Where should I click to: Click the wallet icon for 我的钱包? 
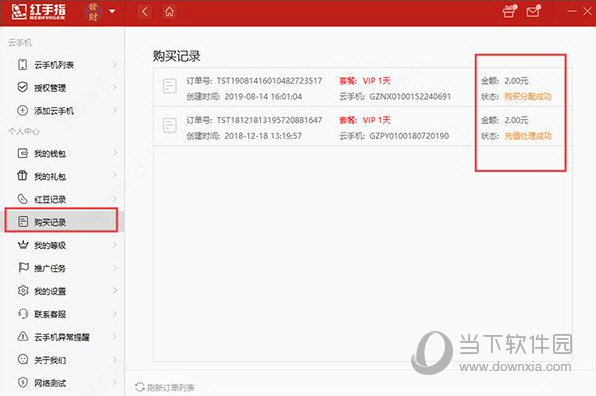pyautogui.click(x=23, y=153)
